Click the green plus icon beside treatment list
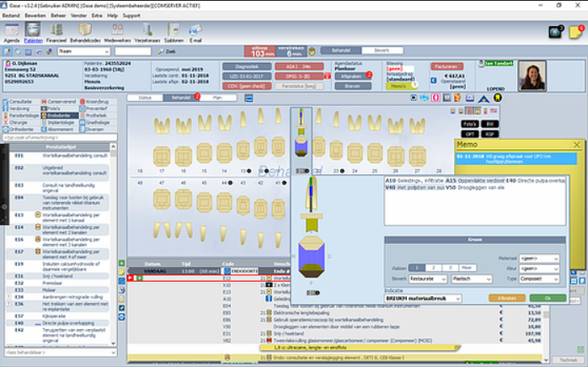 [x=122, y=263]
